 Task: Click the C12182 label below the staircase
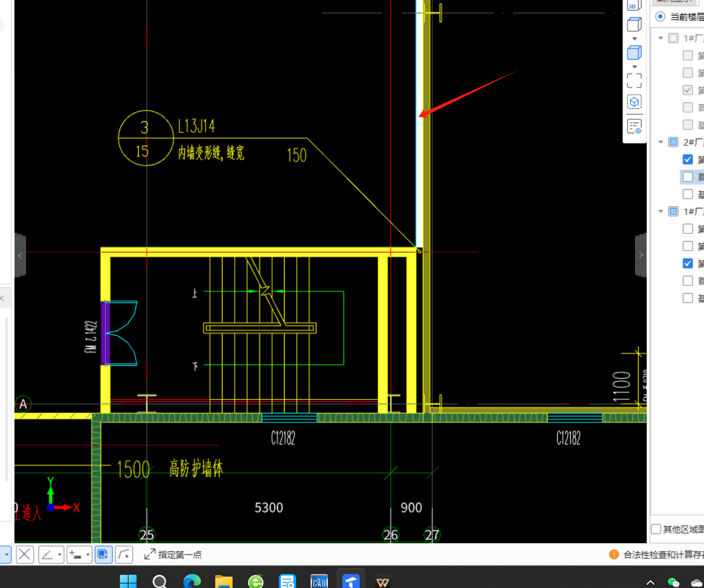(x=283, y=438)
